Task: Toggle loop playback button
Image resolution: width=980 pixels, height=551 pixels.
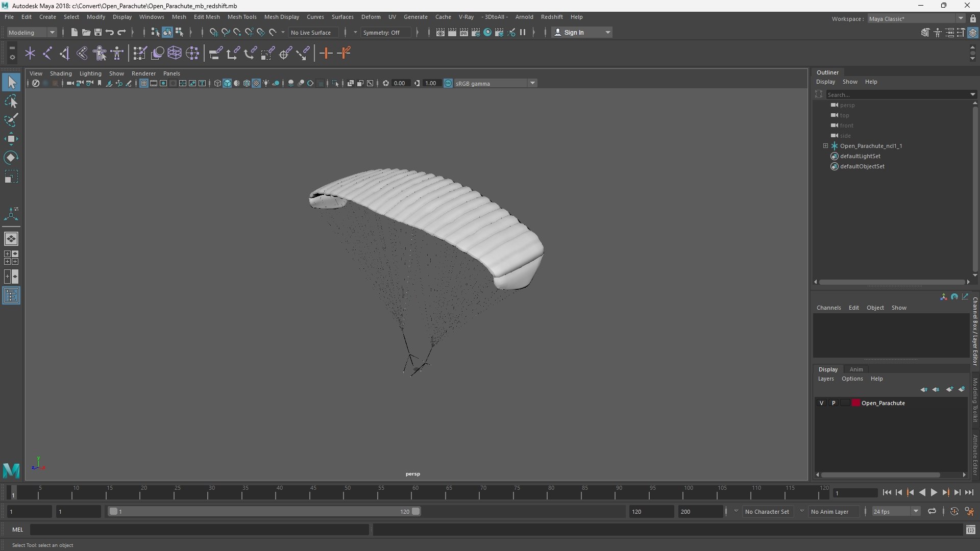Action: tap(932, 511)
